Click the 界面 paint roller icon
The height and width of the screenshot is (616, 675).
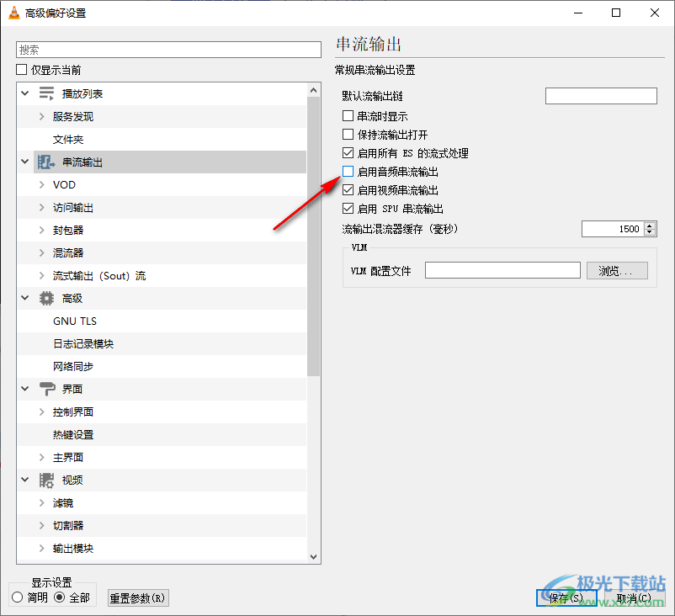pyautogui.click(x=46, y=389)
